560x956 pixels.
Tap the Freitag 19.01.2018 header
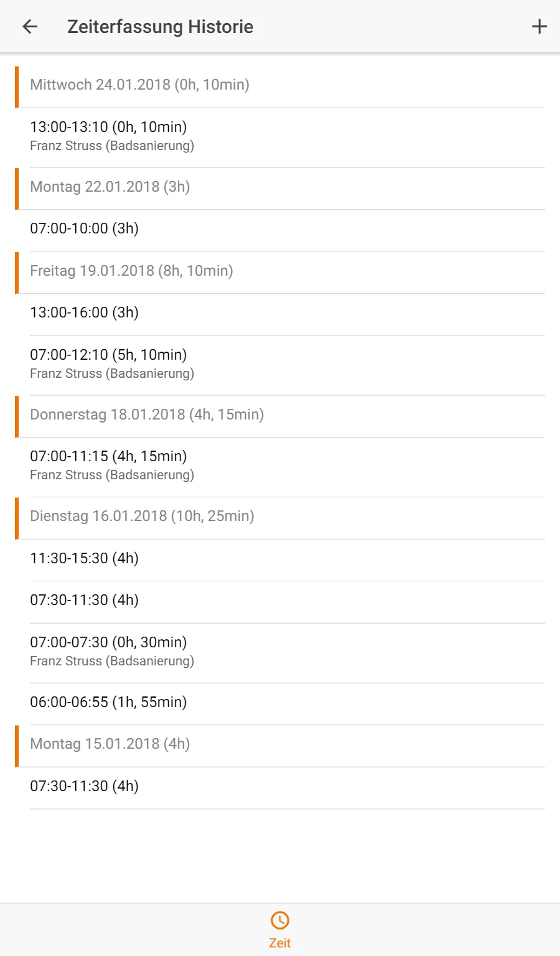click(x=280, y=273)
